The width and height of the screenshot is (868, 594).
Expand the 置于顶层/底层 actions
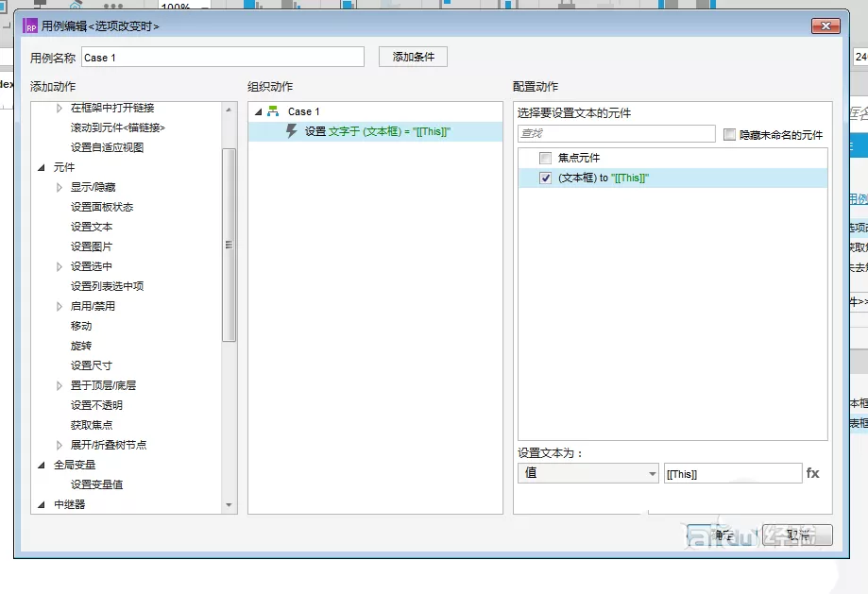click(60, 386)
